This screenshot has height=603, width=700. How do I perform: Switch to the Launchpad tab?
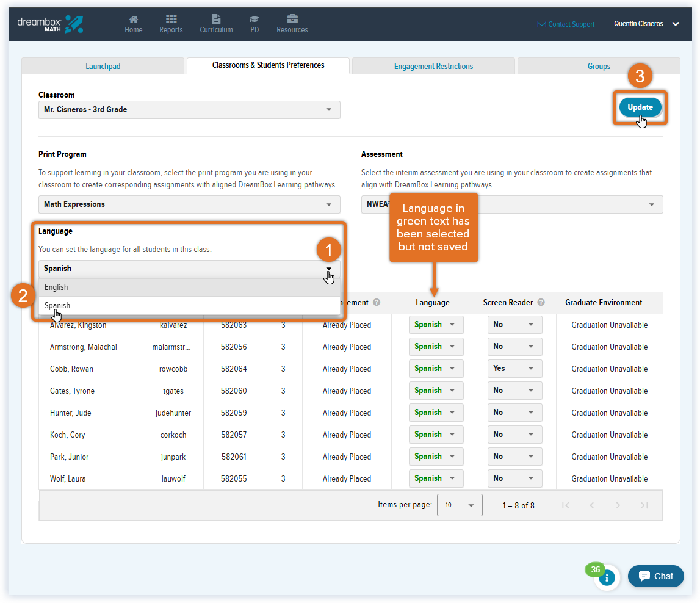click(x=103, y=66)
